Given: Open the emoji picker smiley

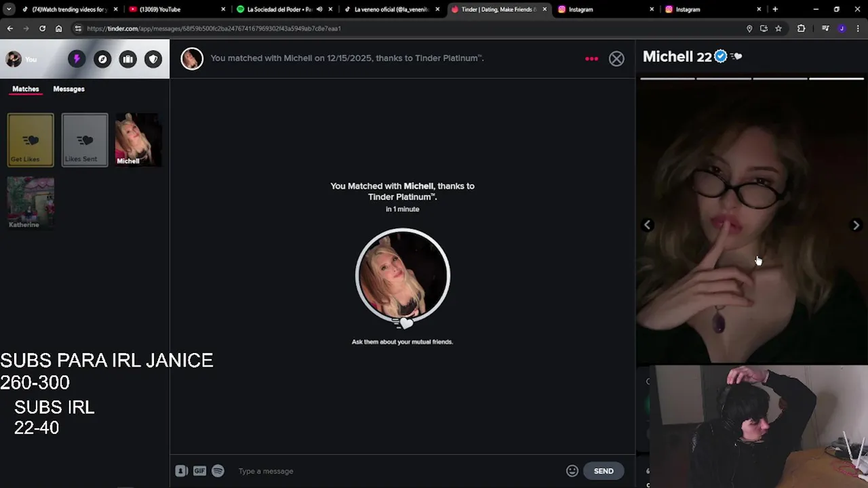Looking at the screenshot, I should point(572,471).
